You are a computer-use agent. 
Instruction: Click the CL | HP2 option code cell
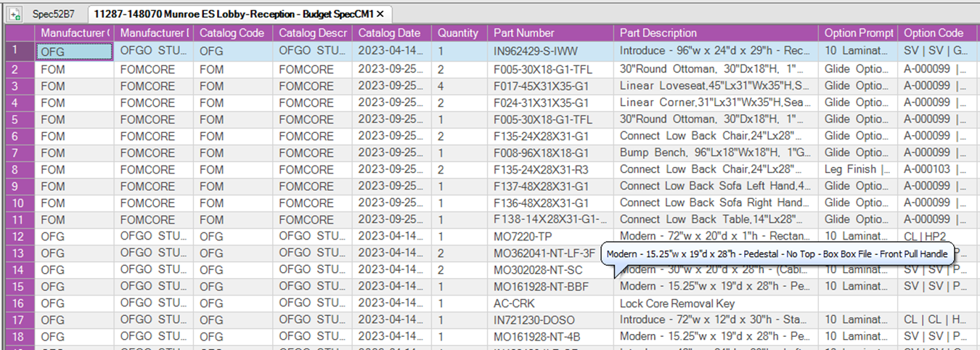click(939, 236)
